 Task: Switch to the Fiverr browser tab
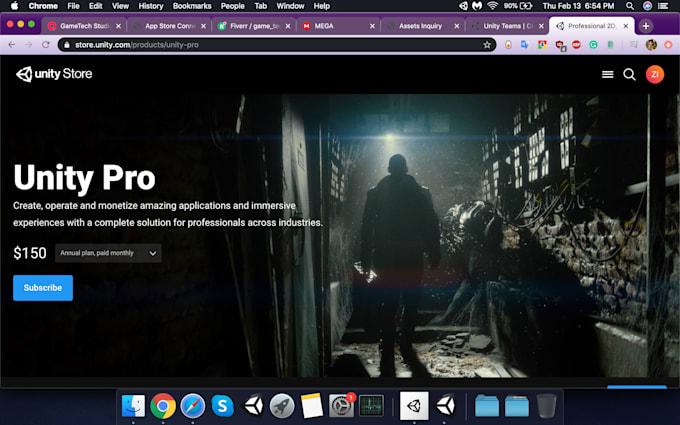(x=255, y=26)
